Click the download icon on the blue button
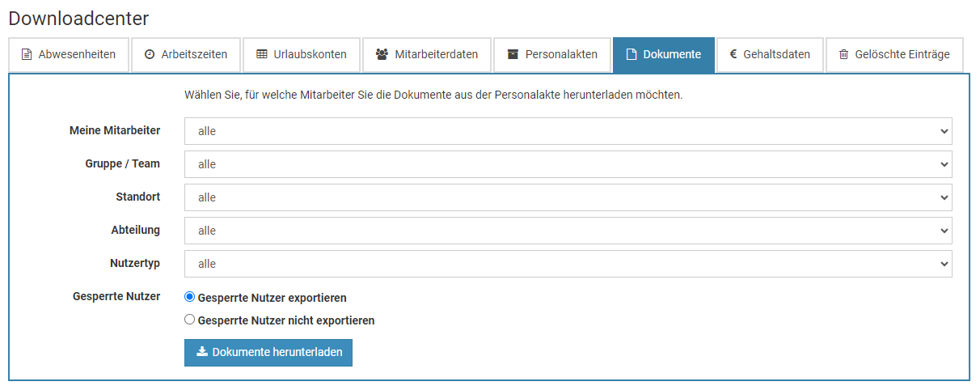 coord(203,353)
